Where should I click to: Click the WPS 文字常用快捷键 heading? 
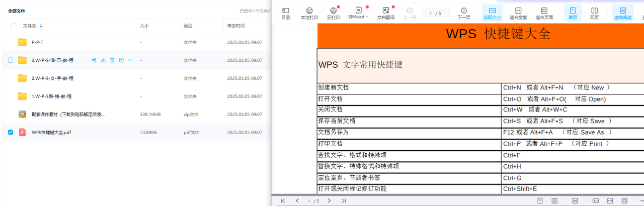(360, 65)
